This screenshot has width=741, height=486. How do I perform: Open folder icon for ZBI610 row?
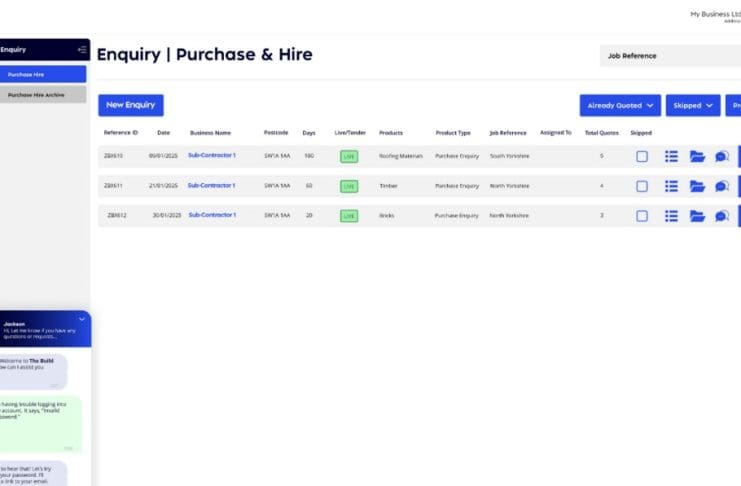(x=697, y=156)
